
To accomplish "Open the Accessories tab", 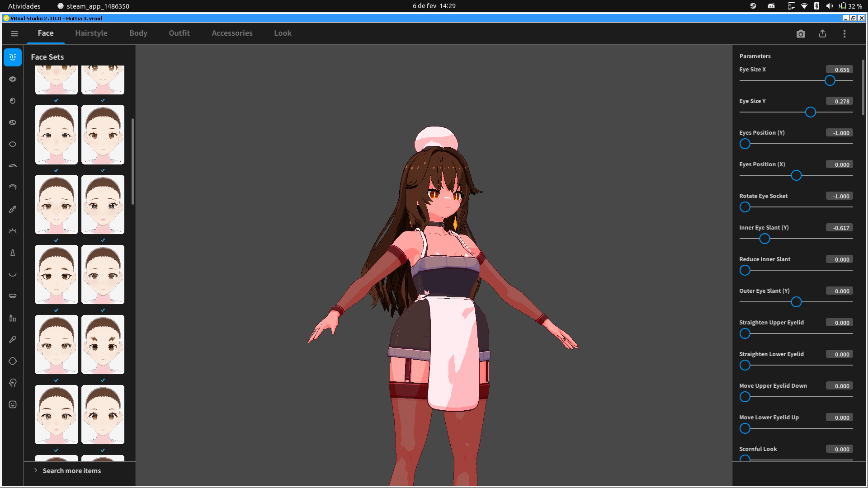I will point(232,33).
